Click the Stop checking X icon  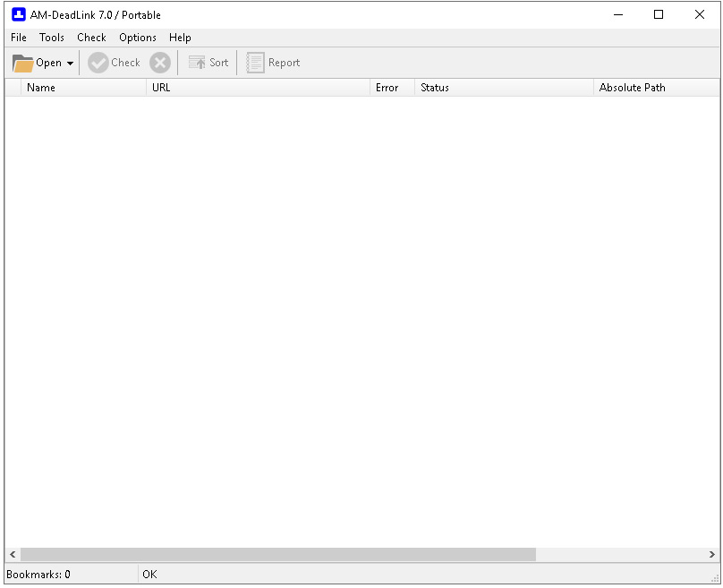click(160, 63)
